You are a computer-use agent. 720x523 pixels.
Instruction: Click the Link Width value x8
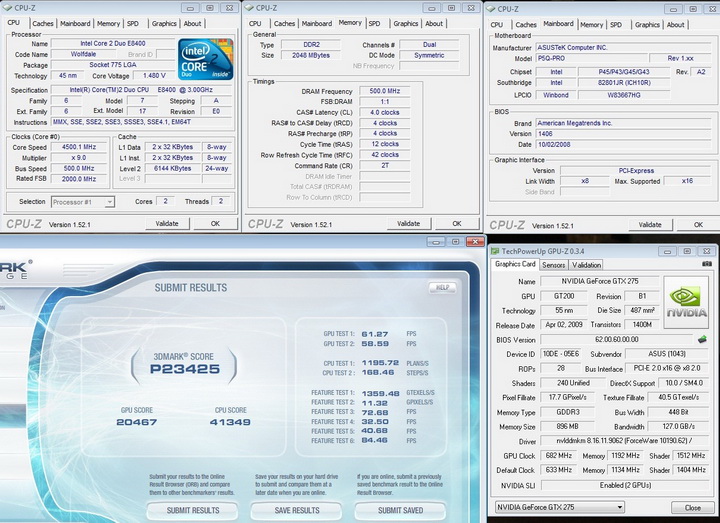585,181
